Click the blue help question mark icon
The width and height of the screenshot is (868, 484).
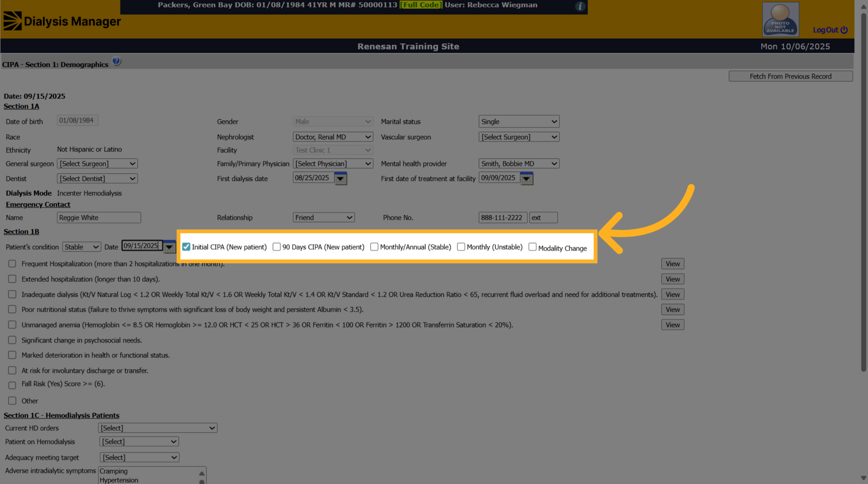pos(116,61)
